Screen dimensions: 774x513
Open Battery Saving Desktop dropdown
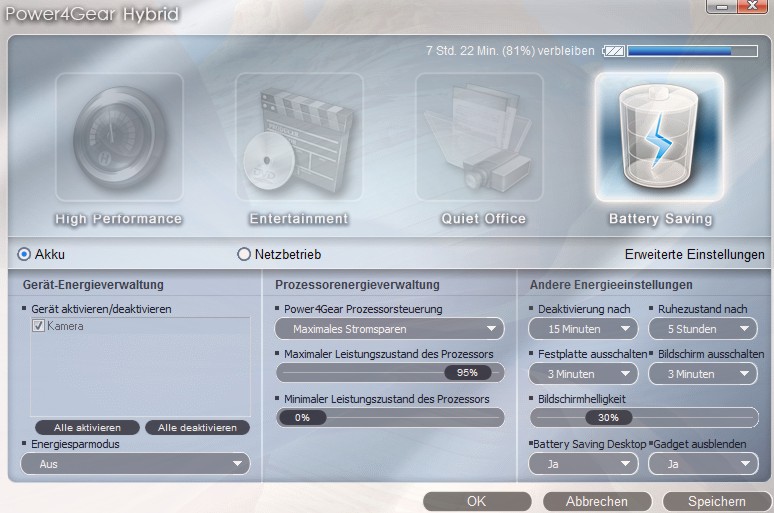click(583, 464)
